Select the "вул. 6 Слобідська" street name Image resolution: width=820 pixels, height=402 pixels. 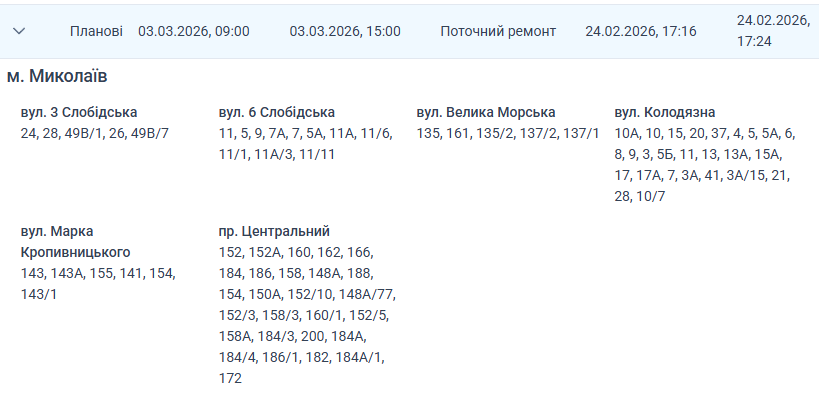(x=276, y=112)
